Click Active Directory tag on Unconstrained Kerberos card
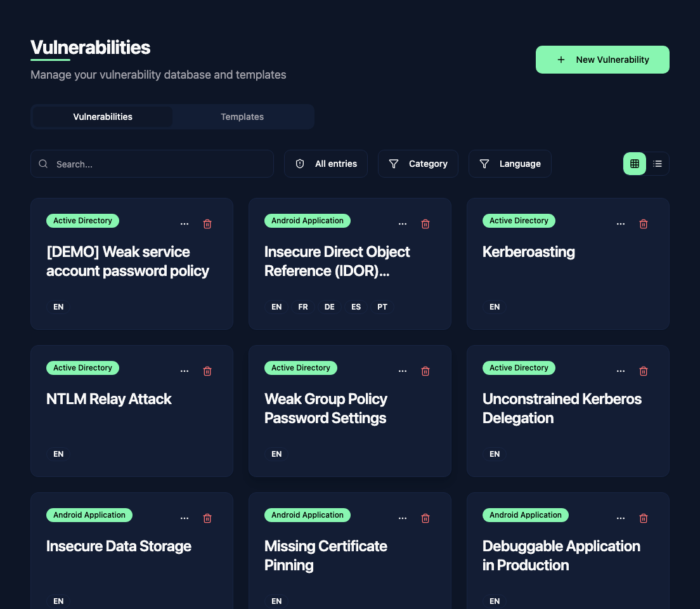Image resolution: width=700 pixels, height=609 pixels. coord(519,368)
